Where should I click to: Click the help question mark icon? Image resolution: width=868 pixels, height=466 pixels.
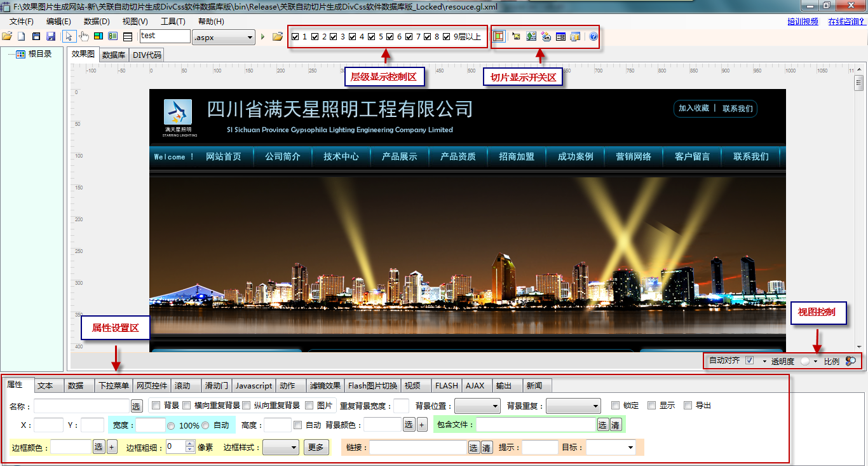click(593, 37)
